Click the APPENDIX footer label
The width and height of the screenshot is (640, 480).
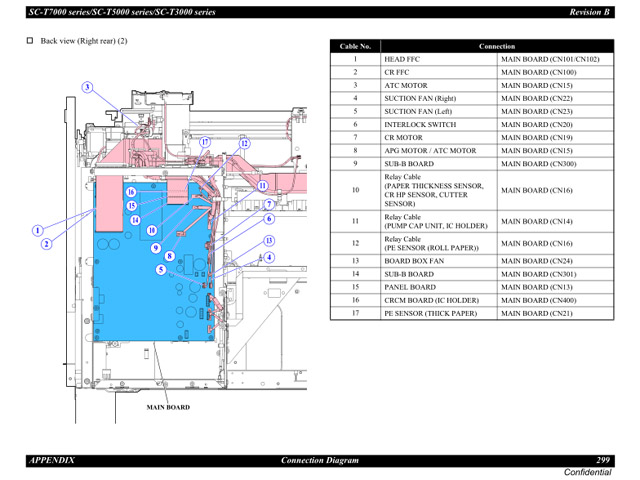click(52, 460)
